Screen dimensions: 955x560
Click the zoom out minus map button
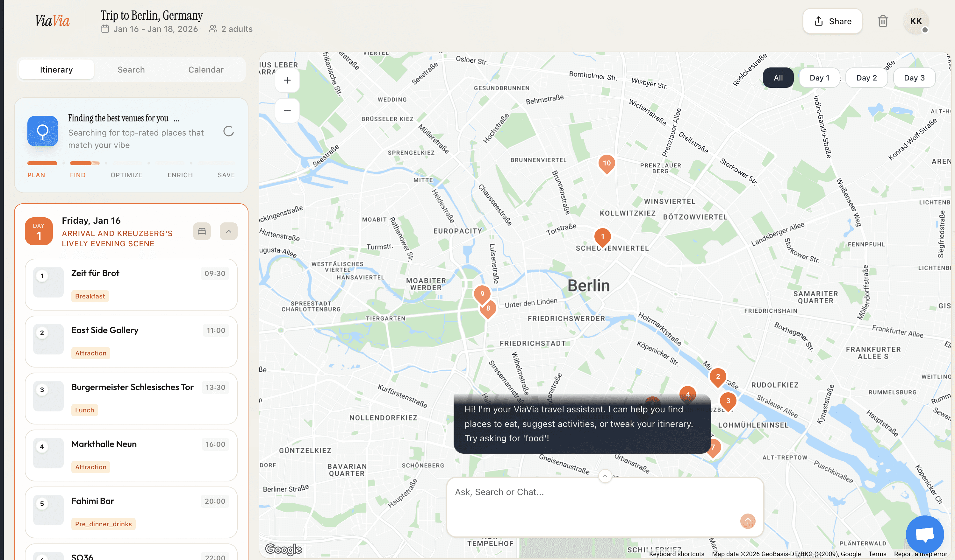(287, 110)
